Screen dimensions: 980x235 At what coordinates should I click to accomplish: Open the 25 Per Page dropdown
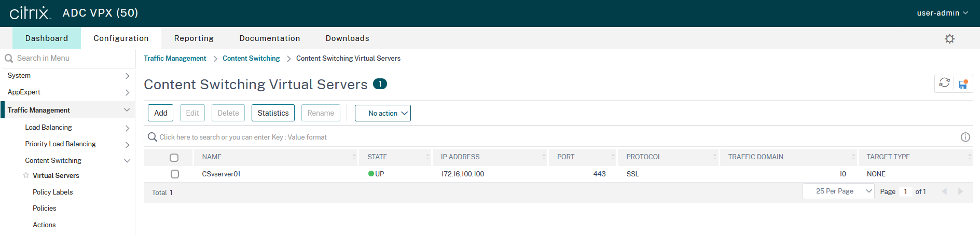click(838, 191)
